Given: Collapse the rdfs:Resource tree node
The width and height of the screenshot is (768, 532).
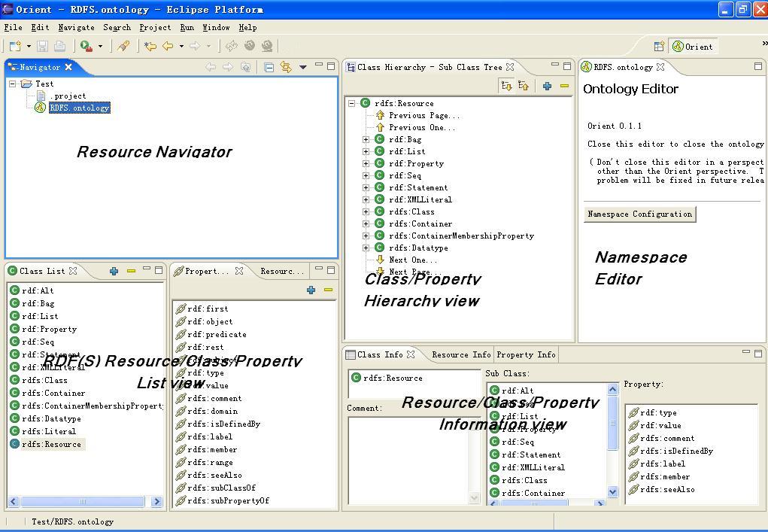Looking at the screenshot, I should 352,104.
